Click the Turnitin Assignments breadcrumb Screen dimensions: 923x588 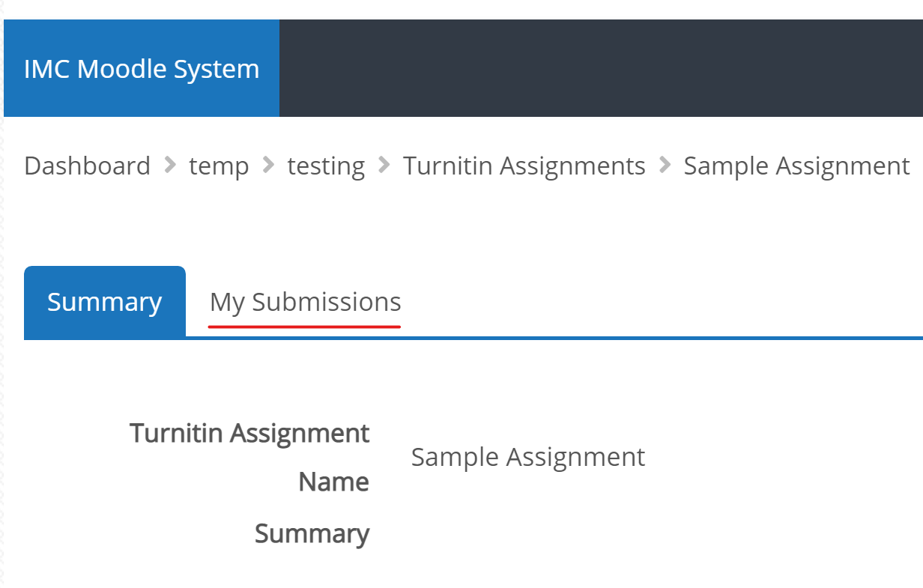point(524,166)
